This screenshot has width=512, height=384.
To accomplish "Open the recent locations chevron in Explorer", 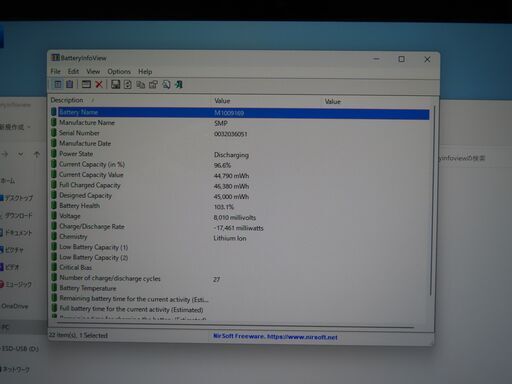I will click(21, 154).
